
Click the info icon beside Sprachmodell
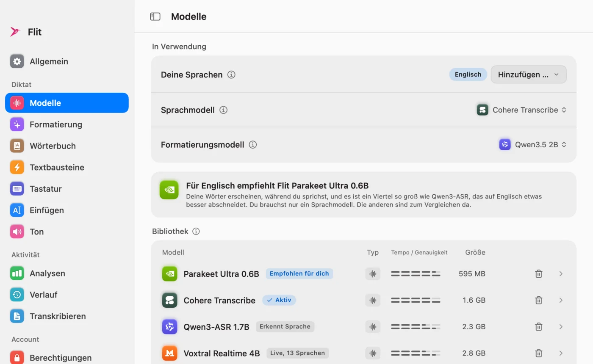coord(224,110)
